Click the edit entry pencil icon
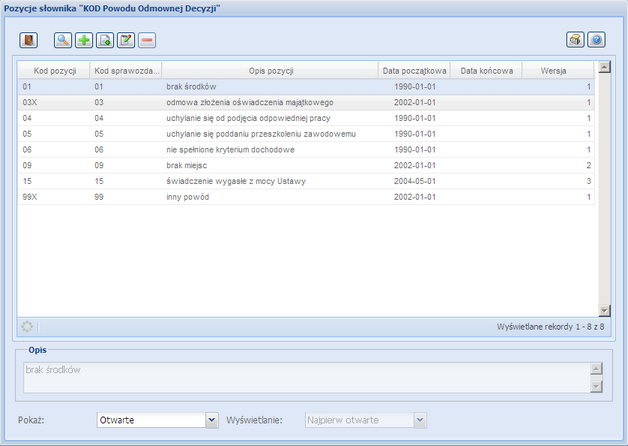The image size is (628, 446). [x=126, y=40]
